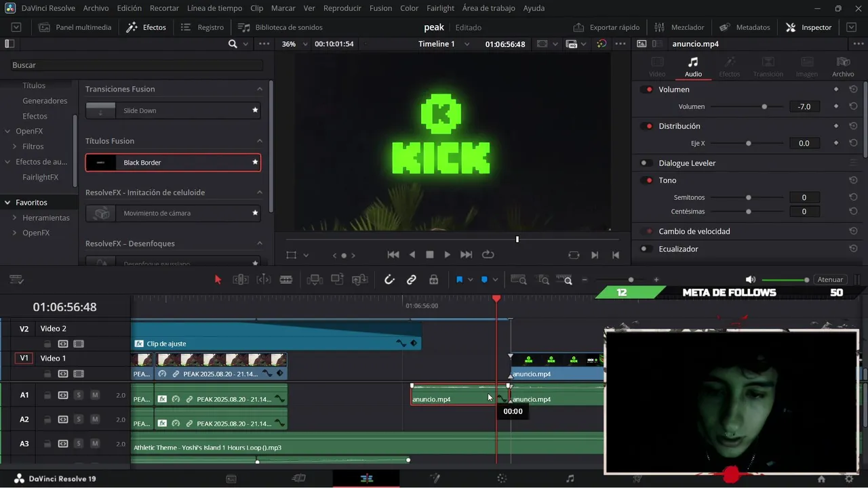Collapse Transiciones Fusion category
Viewport: 868px width, 488px height.
tap(260, 89)
